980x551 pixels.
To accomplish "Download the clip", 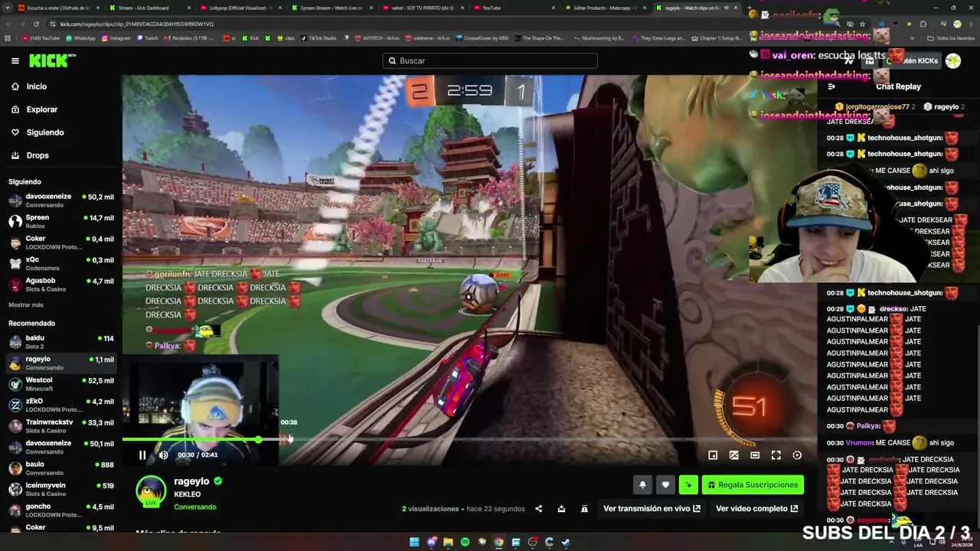I will [x=561, y=509].
